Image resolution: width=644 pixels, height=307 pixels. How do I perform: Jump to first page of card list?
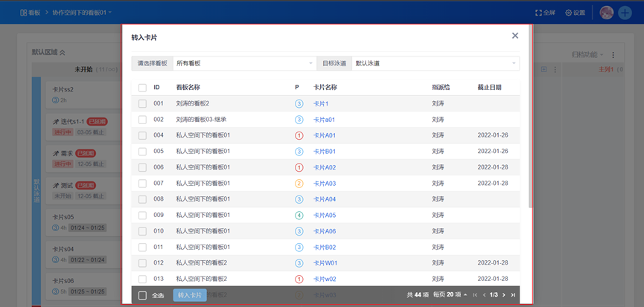point(475,295)
